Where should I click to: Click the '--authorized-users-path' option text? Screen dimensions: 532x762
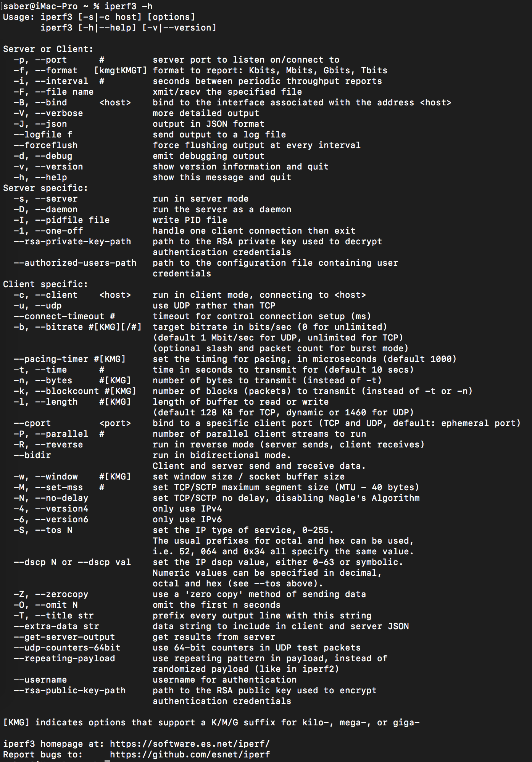tap(75, 263)
